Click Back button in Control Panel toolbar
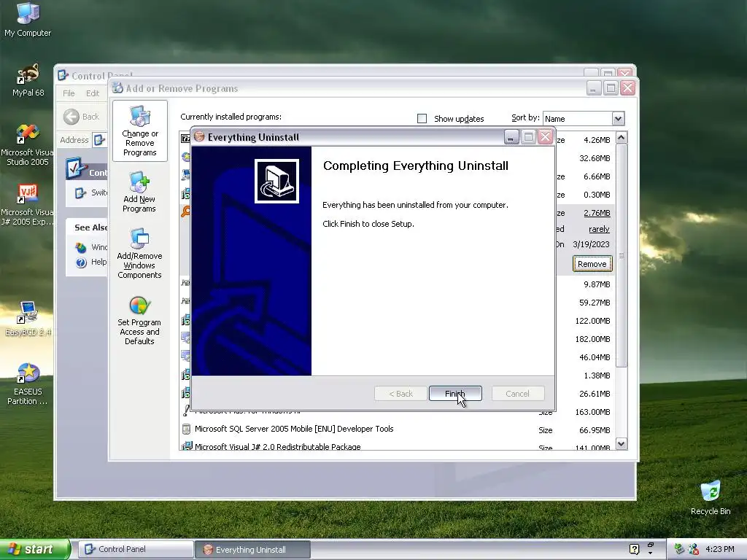 pyautogui.click(x=82, y=117)
